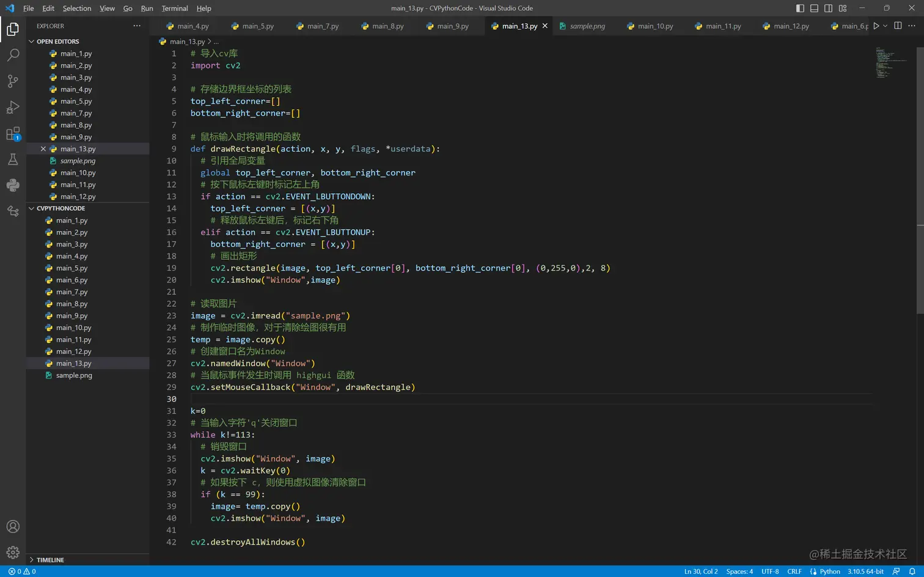Toggle the primary side bar layout button
Image resolution: width=924 pixels, height=577 pixels.
click(800, 8)
